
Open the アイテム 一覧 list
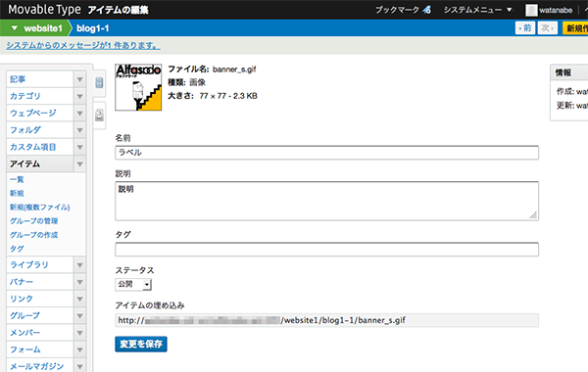click(17, 179)
